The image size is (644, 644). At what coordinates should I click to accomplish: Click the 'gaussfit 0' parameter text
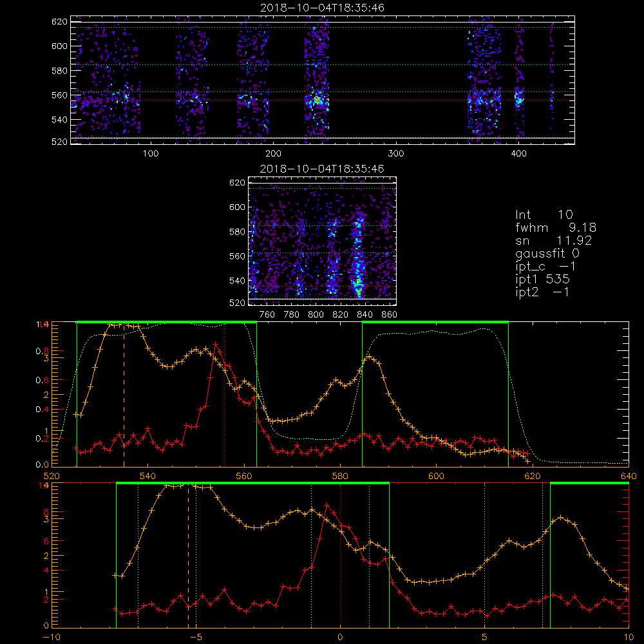(547, 254)
